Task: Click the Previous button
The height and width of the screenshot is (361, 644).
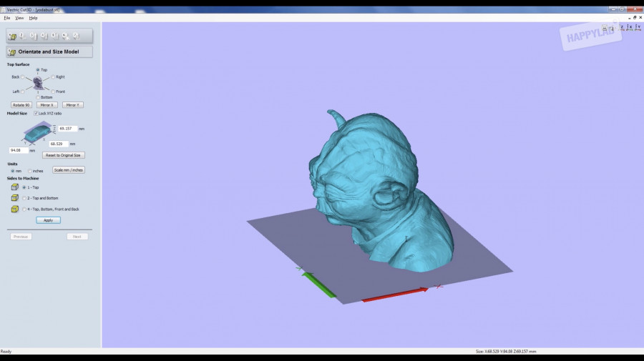Action: pyautogui.click(x=21, y=237)
